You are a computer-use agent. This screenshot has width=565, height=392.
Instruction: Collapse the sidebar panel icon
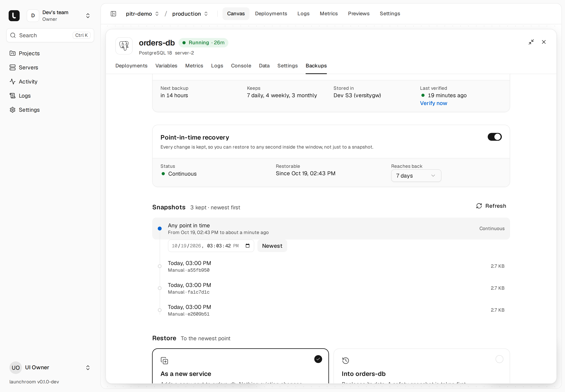coord(113,14)
